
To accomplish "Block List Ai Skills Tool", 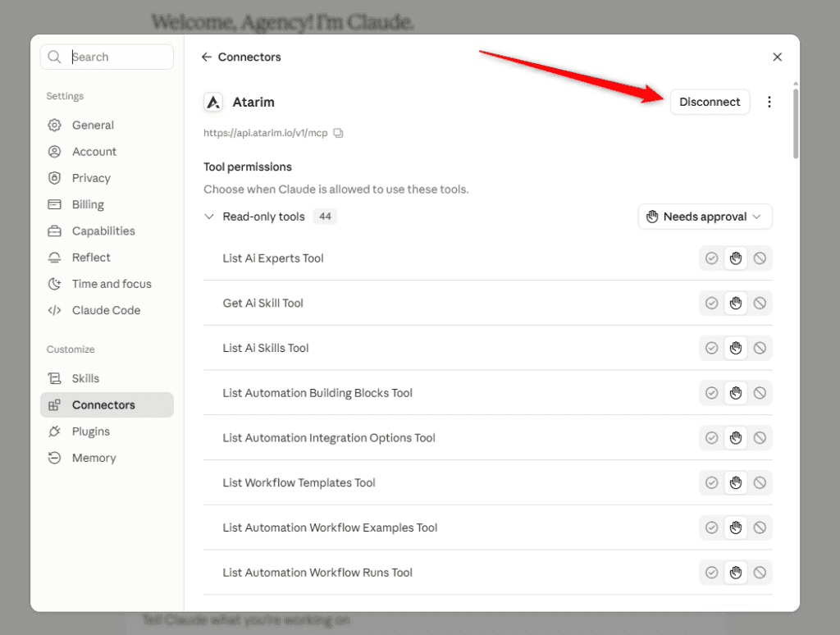I will pos(760,349).
